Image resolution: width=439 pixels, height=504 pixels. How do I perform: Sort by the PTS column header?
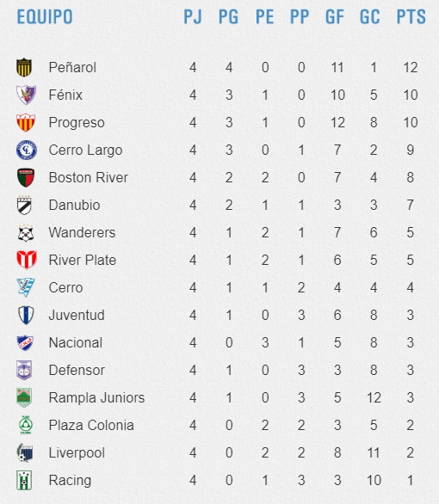[411, 16]
